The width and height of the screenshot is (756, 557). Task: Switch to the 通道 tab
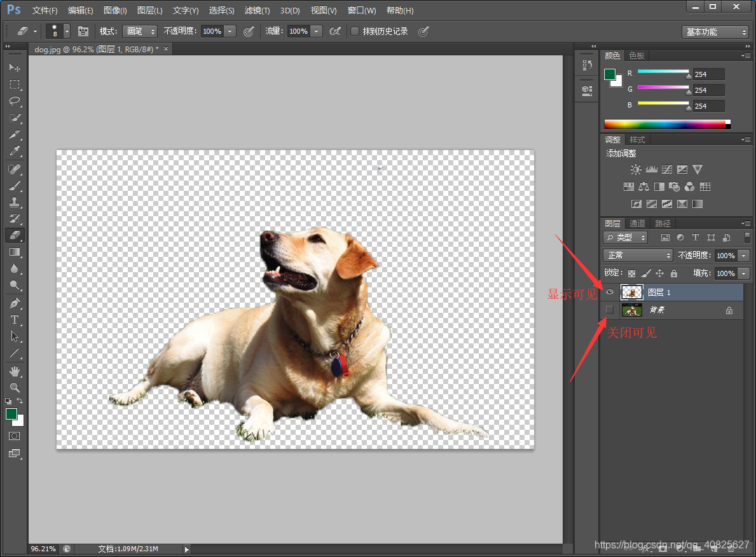pos(637,223)
